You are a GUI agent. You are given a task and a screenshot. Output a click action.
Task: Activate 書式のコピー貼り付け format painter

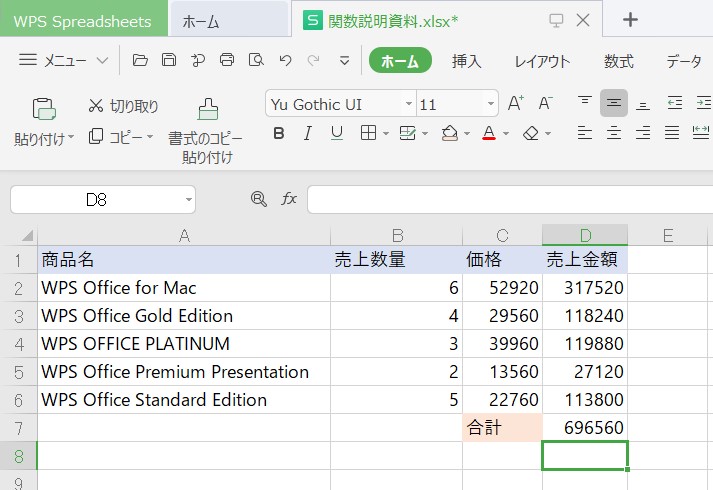click(207, 131)
